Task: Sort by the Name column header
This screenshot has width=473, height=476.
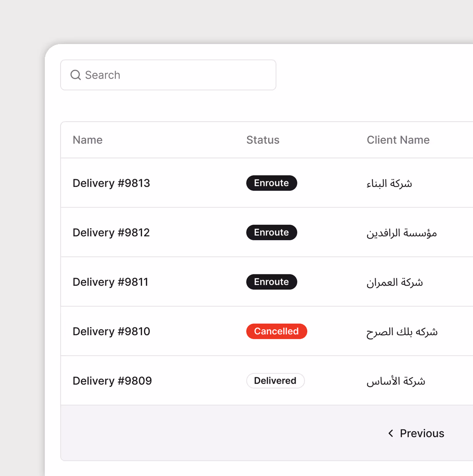Action: [87, 140]
